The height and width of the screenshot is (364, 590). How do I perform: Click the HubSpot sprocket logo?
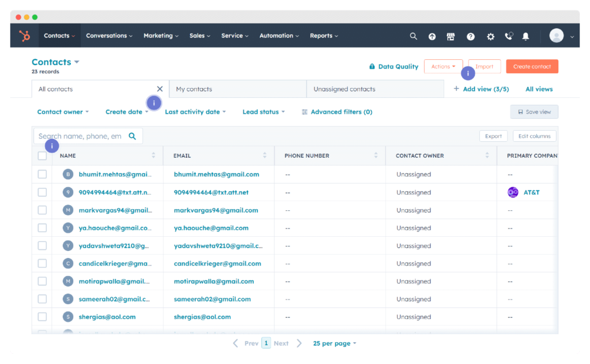coord(25,36)
